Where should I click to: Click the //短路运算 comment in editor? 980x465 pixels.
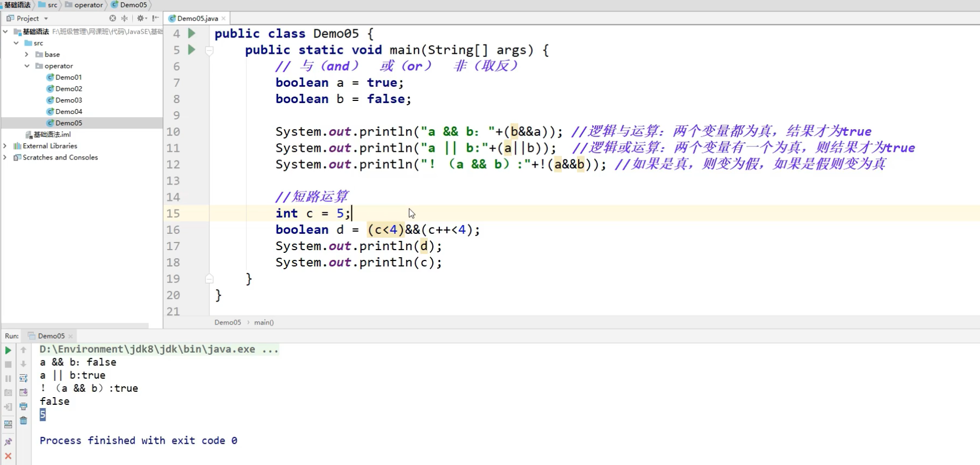pyautogui.click(x=312, y=196)
